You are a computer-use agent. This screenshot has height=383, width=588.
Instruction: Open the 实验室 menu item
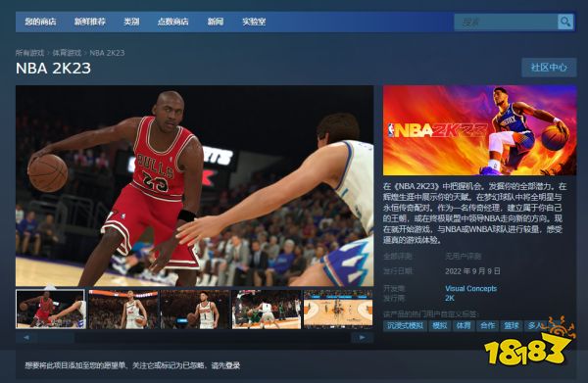[254, 22]
